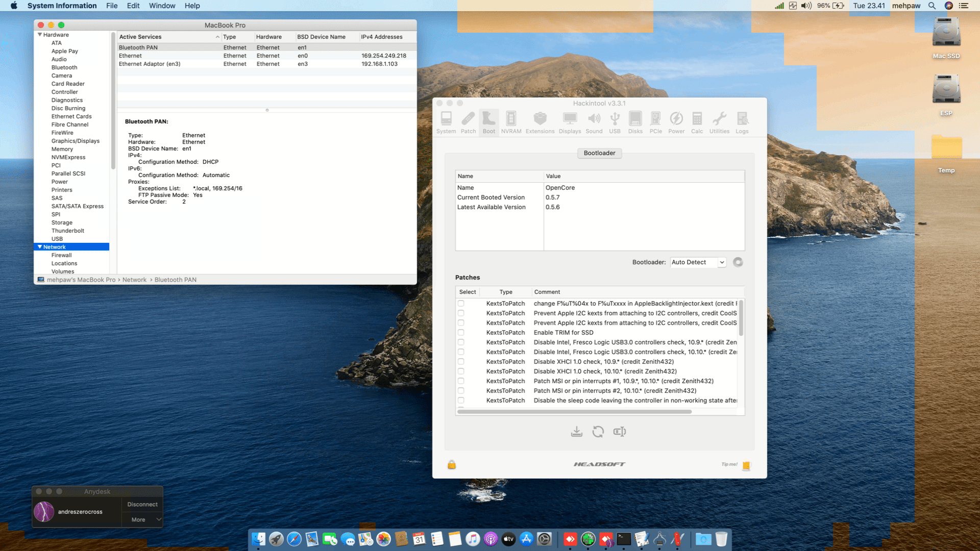Image resolution: width=980 pixels, height=551 pixels.
Task: Click the refresh icon below Patches list
Action: [x=598, y=432]
